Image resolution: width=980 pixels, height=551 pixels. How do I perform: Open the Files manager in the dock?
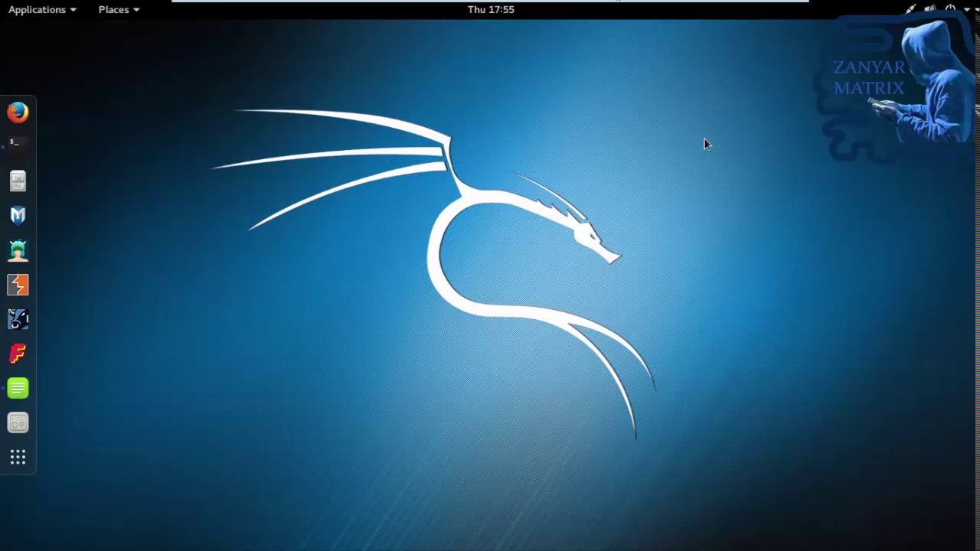(x=18, y=181)
